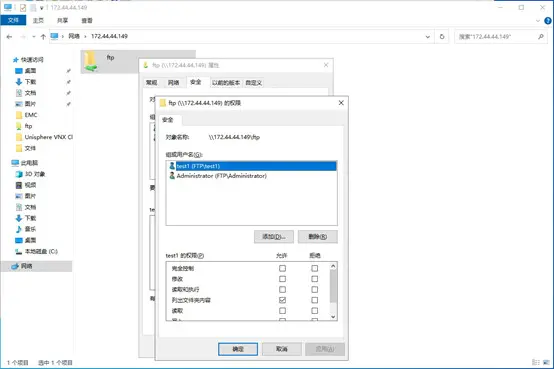This screenshot has height=369, width=554.
Task: Tick Deny for 列出文件夹内容 list folder contents
Action: (x=314, y=300)
